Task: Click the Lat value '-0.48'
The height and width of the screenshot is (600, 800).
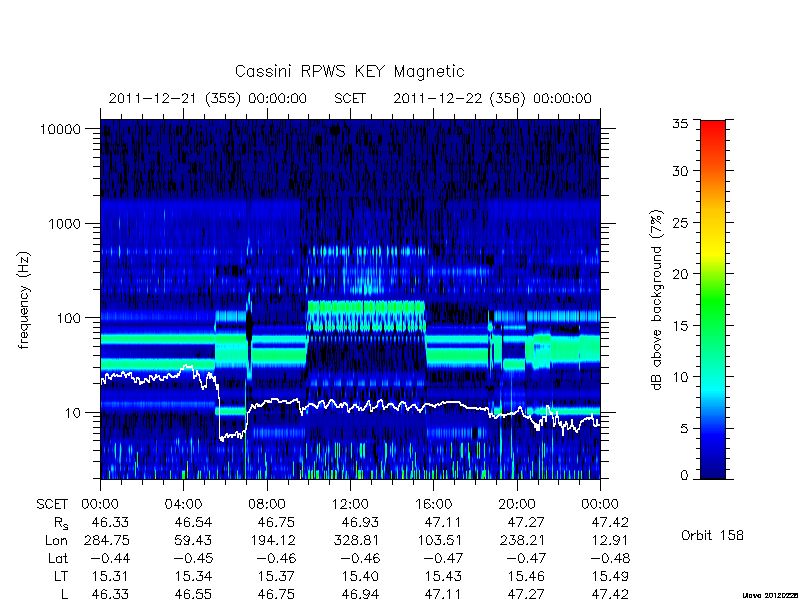Action: click(610, 559)
